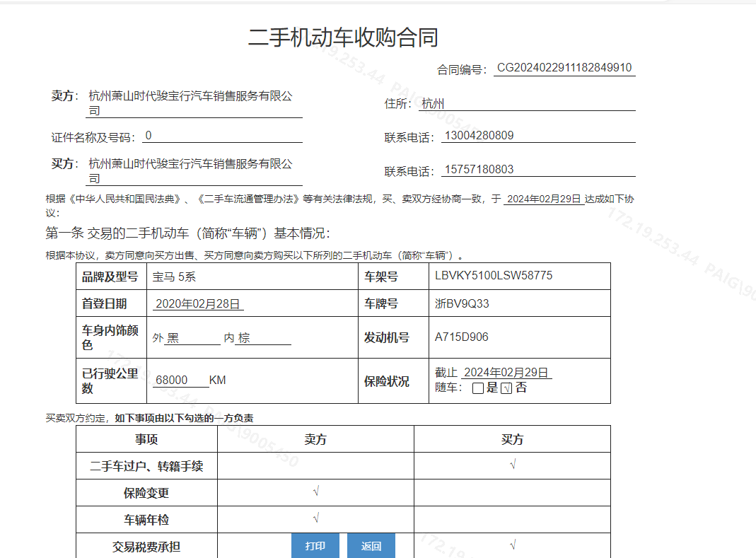Click the 卖方 checkmark for 保险变更
The image size is (756, 558).
click(x=316, y=491)
